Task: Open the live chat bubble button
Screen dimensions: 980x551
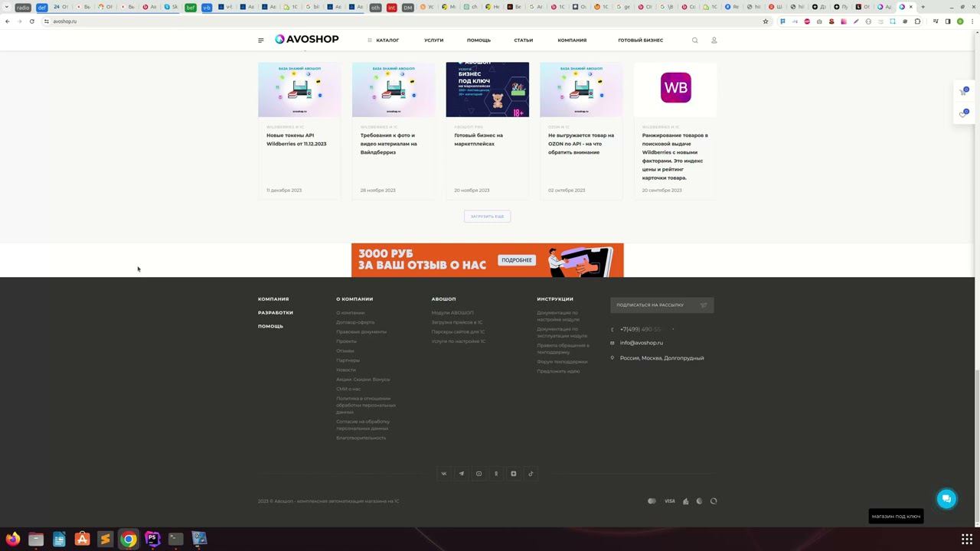Action: [x=947, y=499]
